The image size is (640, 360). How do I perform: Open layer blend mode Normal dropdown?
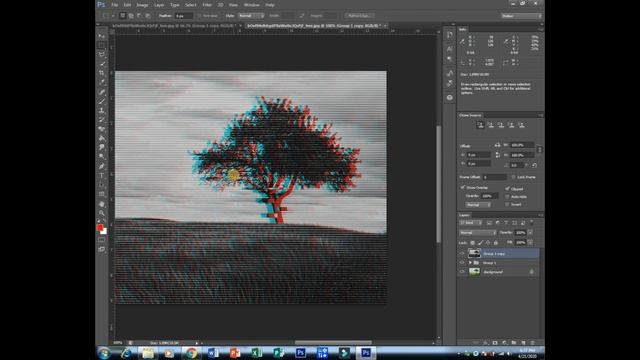tap(478, 233)
